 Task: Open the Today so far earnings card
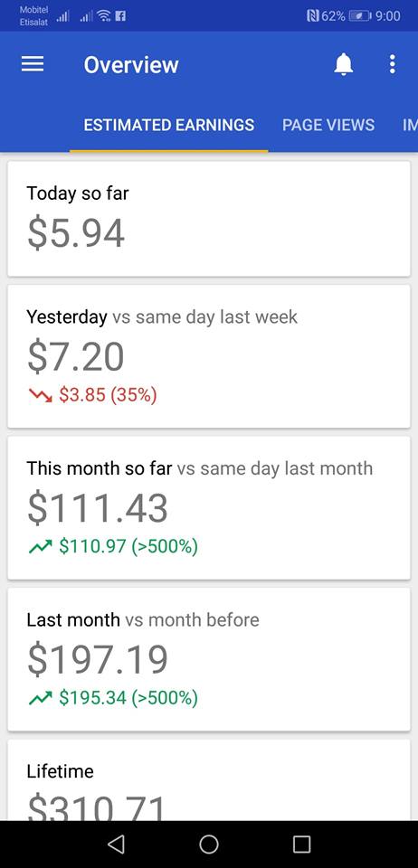[209, 219]
